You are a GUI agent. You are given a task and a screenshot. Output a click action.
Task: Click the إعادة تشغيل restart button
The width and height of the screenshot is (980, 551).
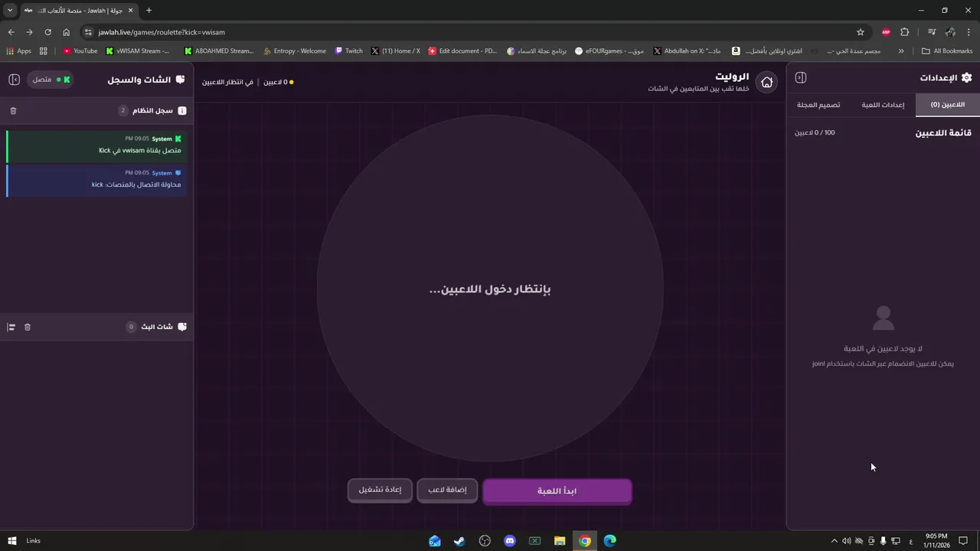pyautogui.click(x=380, y=490)
